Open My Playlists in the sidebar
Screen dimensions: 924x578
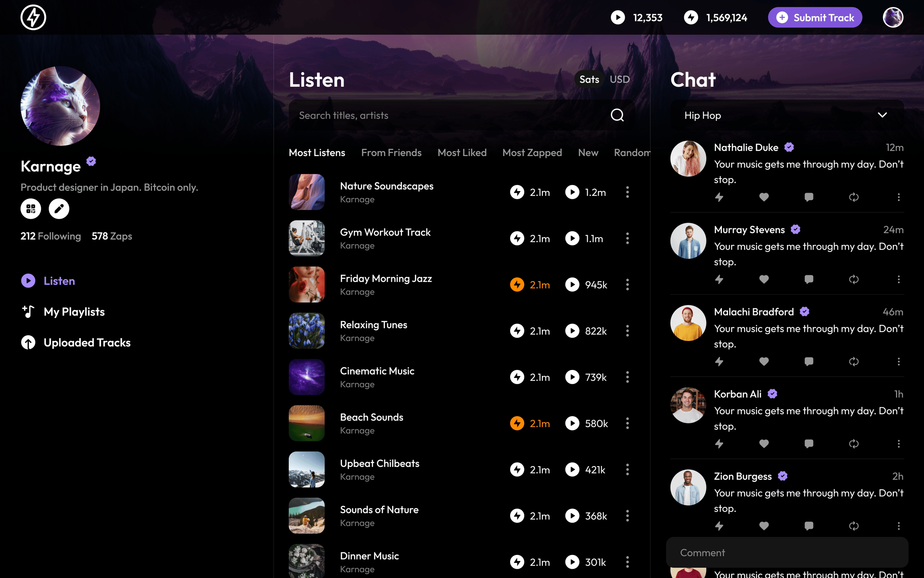[x=74, y=312]
